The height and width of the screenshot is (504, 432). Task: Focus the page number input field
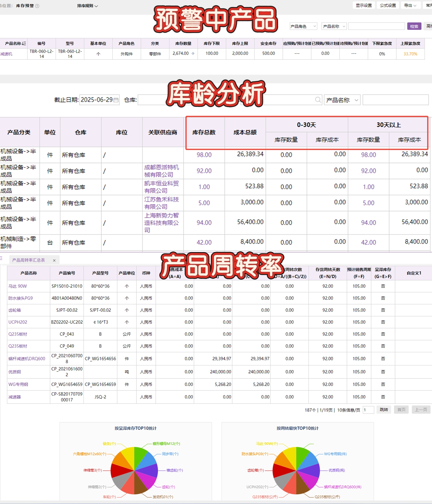[368, 410]
